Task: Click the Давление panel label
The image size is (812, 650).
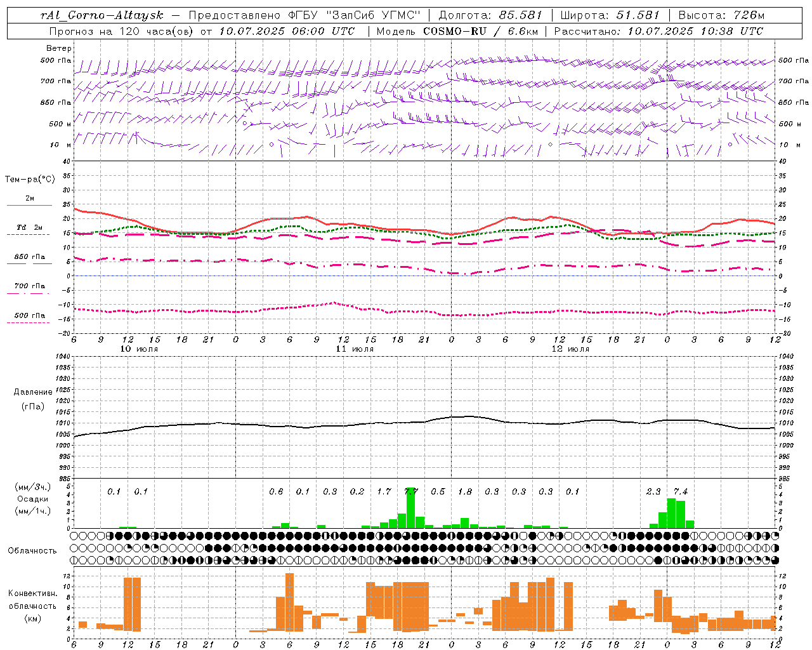Action: [x=33, y=392]
